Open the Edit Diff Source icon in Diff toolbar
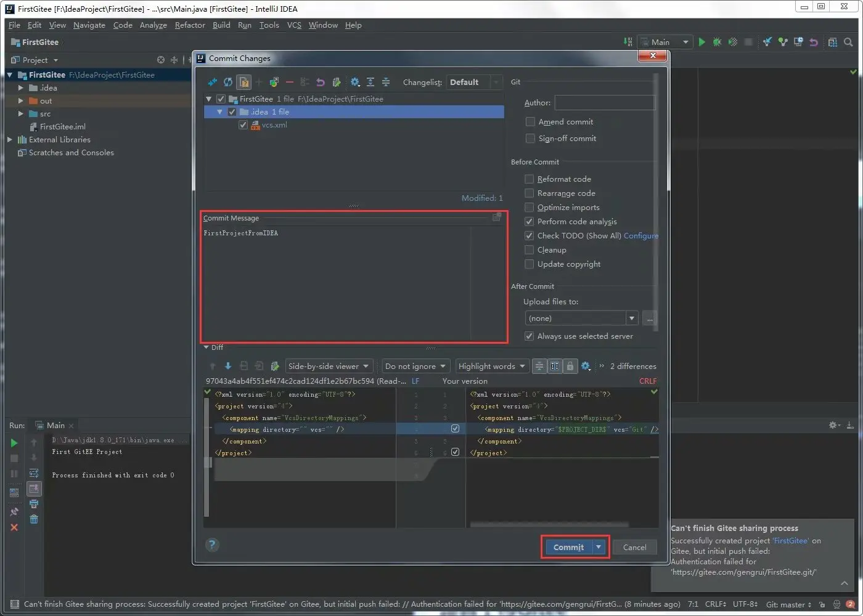863x616 pixels. [x=275, y=366]
